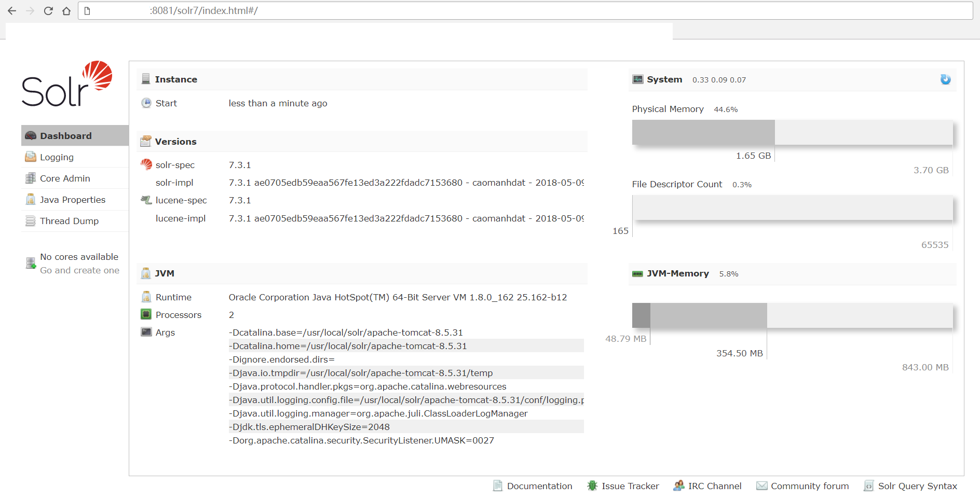Click the -Djava.io.tmpdir argument
Viewport: 980px width, 499px height.
click(406, 372)
